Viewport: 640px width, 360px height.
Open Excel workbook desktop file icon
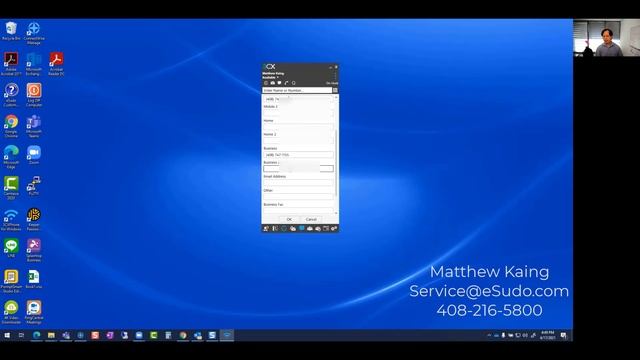[33, 279]
